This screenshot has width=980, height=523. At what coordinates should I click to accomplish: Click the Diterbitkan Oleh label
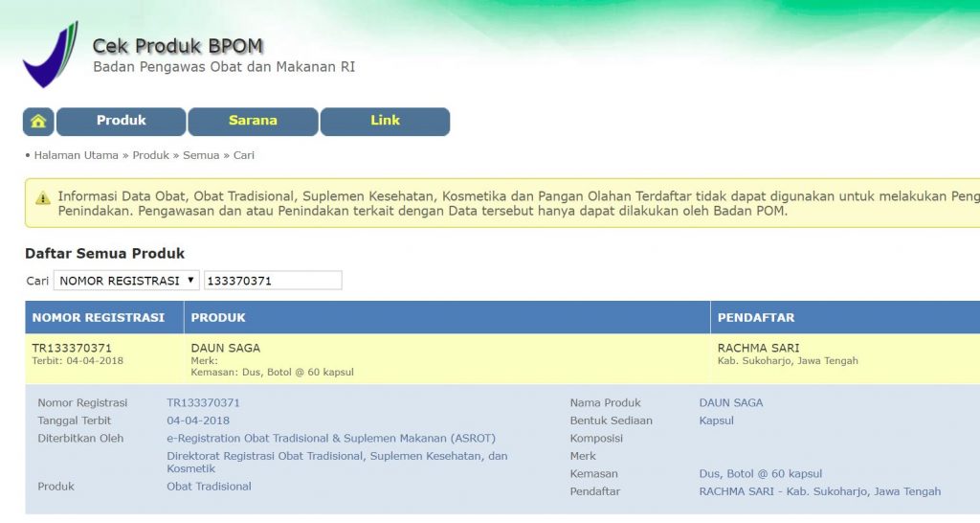coord(80,438)
